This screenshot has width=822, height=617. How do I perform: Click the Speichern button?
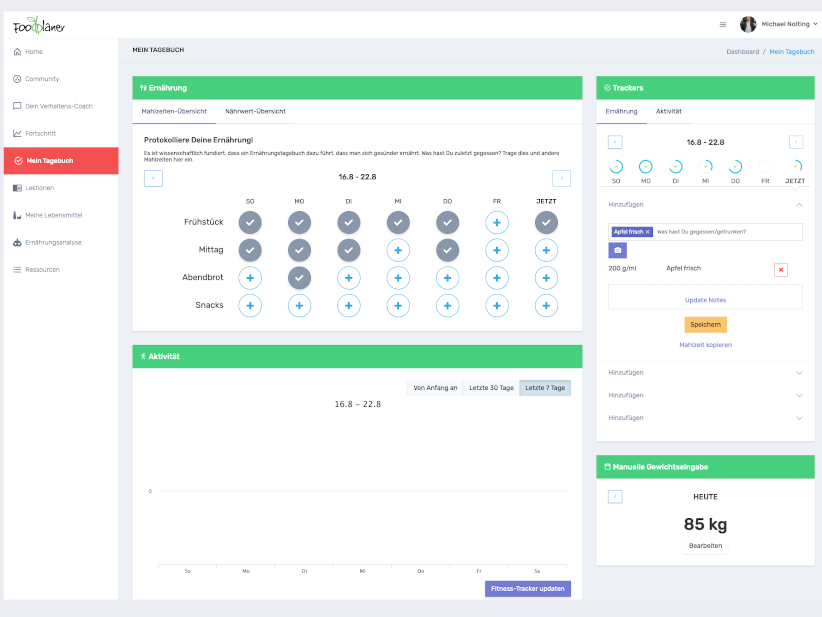[x=705, y=324]
